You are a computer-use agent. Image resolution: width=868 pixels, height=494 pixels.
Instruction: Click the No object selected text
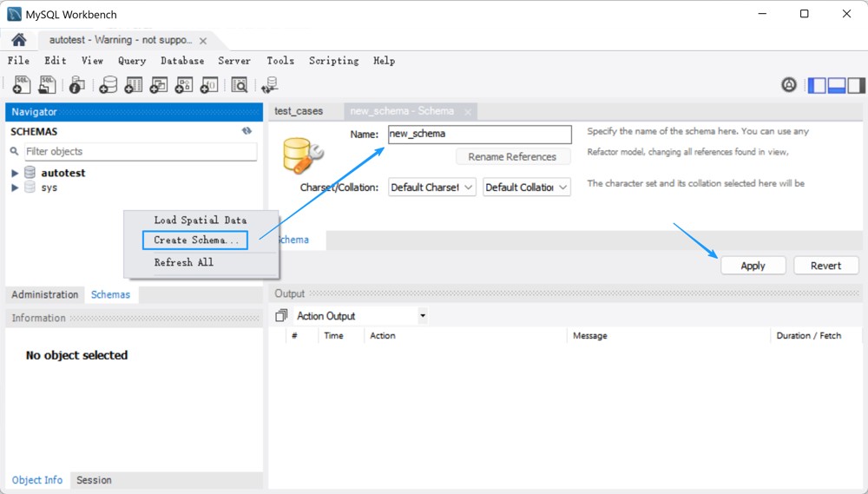click(76, 355)
